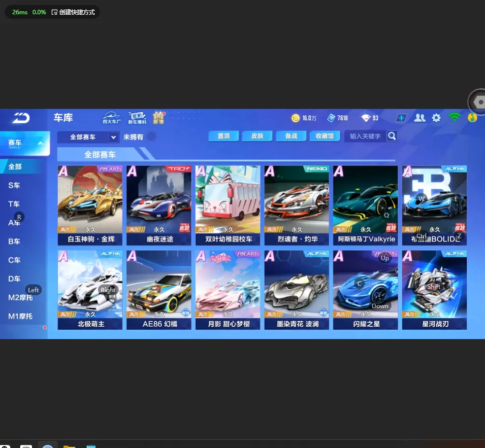Open the 全部赛车 filter dropdown
Image resolution: width=485 pixels, height=448 pixels.
(88, 137)
